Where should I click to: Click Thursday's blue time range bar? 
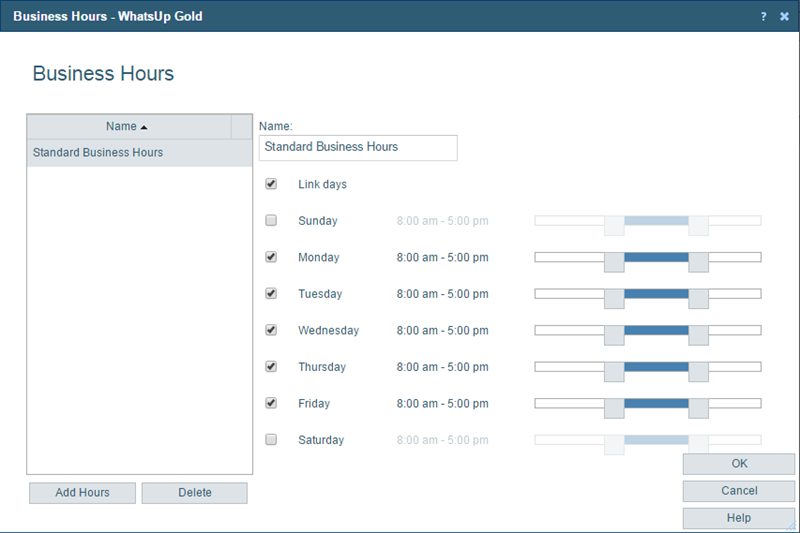point(656,367)
